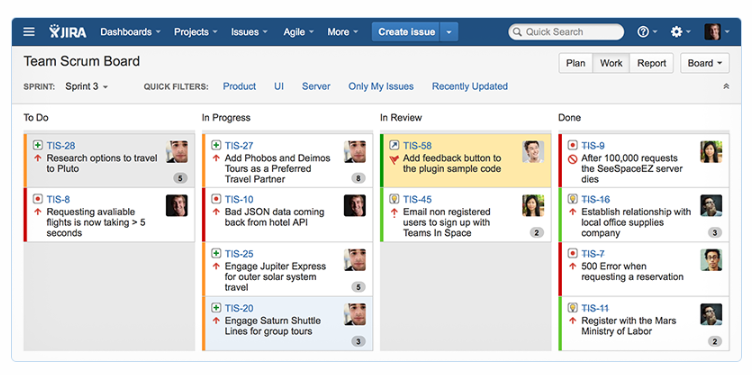Toggle the Only My Issues filter
This screenshot has height=375, width=752.
381,86
